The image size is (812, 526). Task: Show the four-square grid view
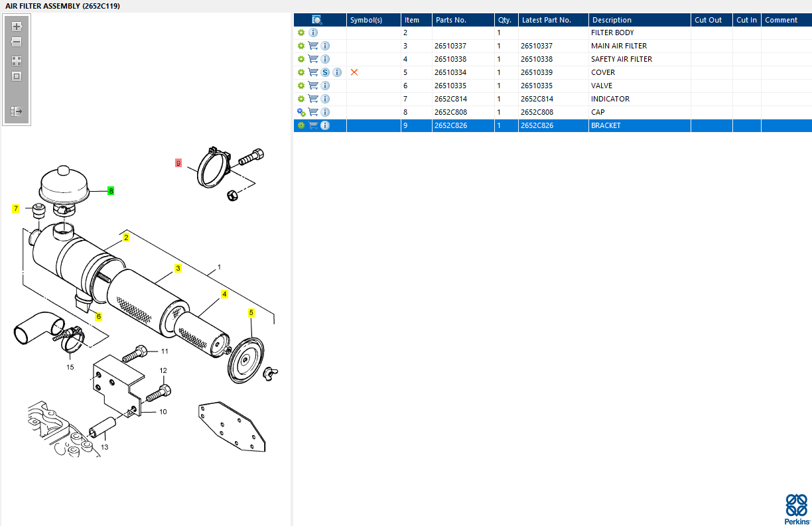click(x=17, y=60)
